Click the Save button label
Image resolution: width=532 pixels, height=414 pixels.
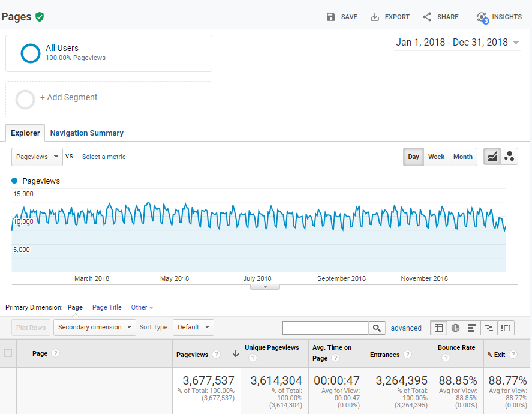(x=349, y=17)
